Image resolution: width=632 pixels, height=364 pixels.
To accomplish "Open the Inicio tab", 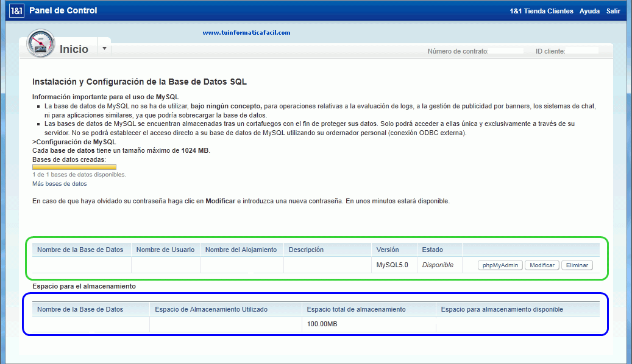I will [74, 49].
